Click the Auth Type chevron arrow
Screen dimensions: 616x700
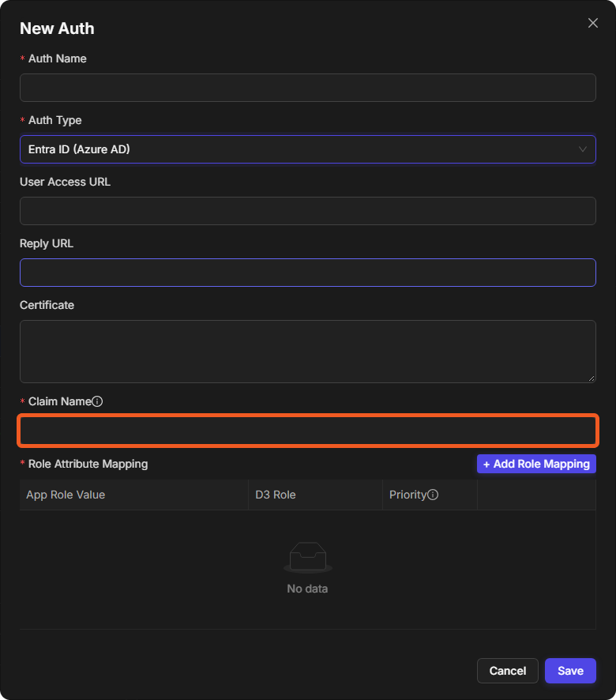(x=583, y=149)
